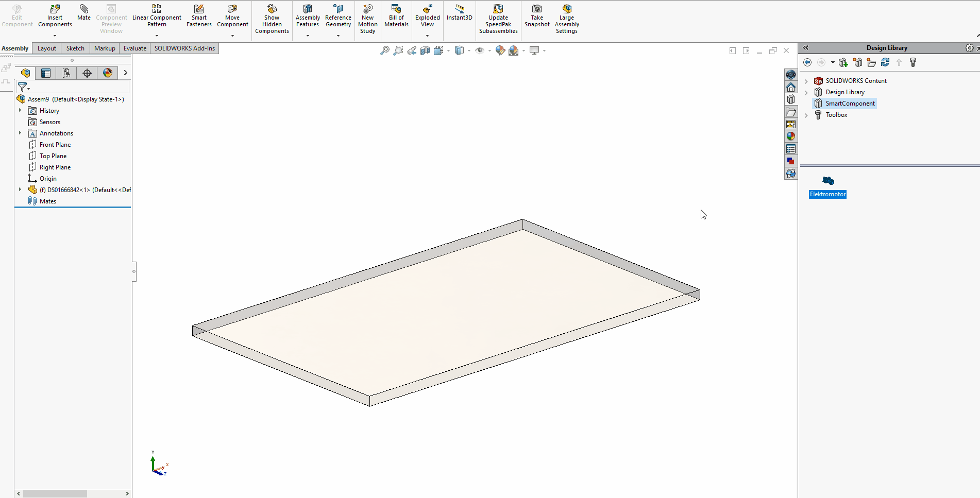Click the Edit Appearance icon
980x498 pixels.
pos(500,50)
